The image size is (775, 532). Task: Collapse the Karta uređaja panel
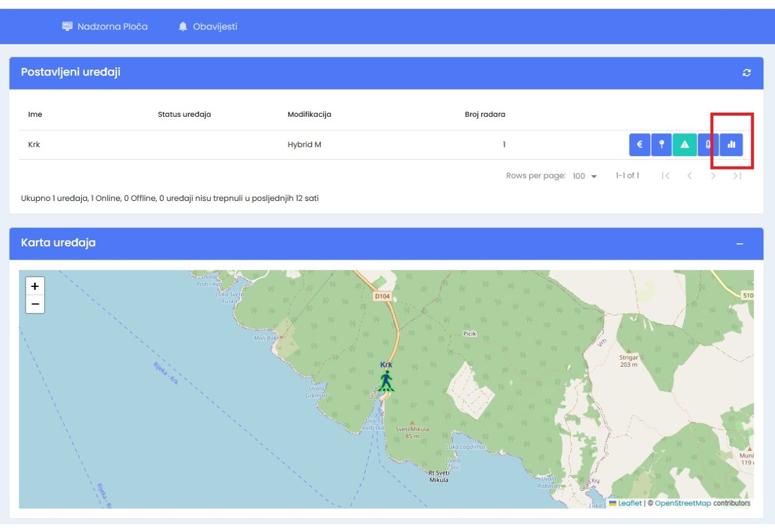point(739,243)
